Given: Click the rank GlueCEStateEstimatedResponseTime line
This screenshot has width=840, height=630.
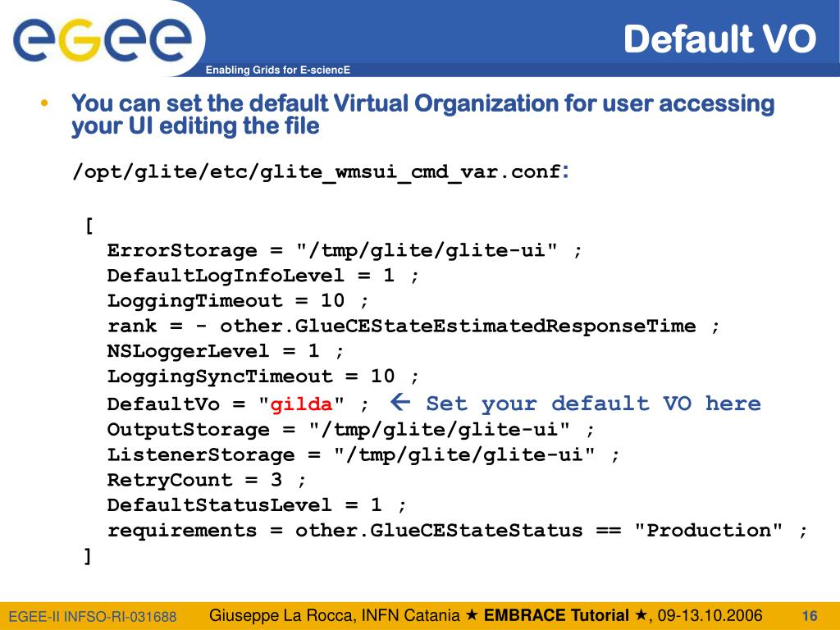Looking at the screenshot, I should tap(413, 326).
